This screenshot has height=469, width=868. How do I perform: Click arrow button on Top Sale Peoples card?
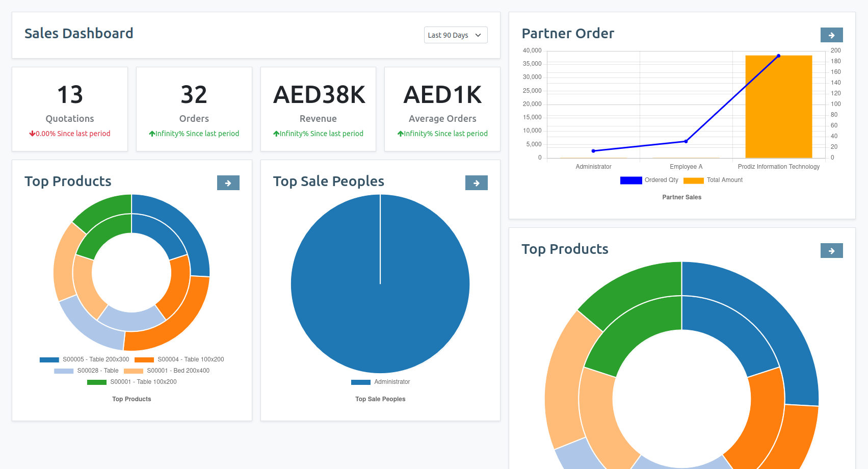(x=476, y=183)
